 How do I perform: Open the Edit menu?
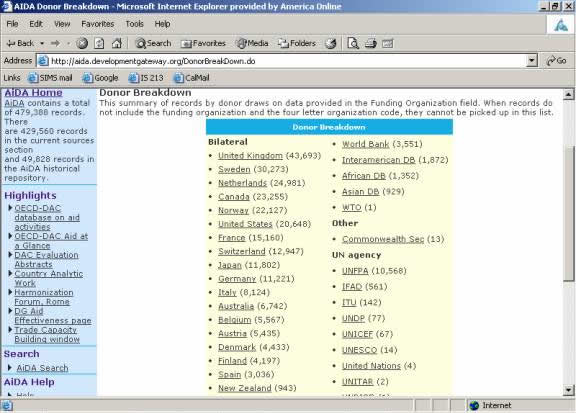(36, 24)
